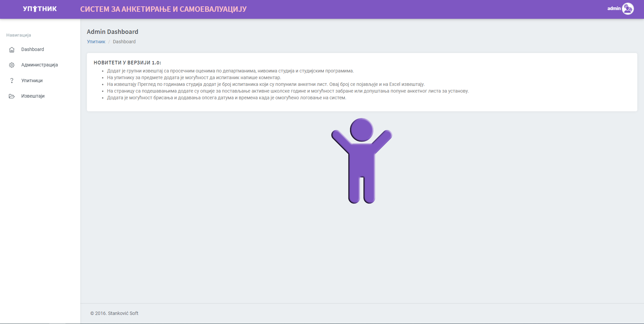Image resolution: width=644 pixels, height=324 pixels.
Task: Open the admin user avatar icon
Action: pos(628,9)
